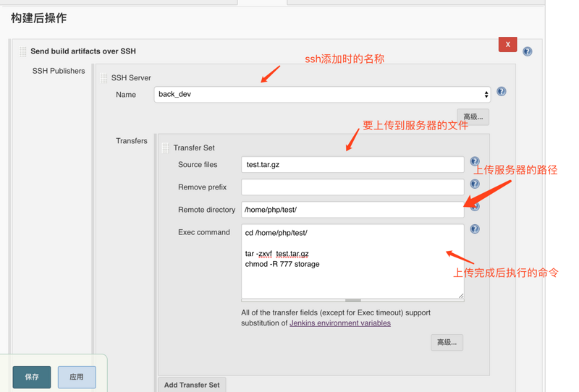Open help for Send build artifacts over SSH
This screenshot has height=392, width=579.
point(528,51)
